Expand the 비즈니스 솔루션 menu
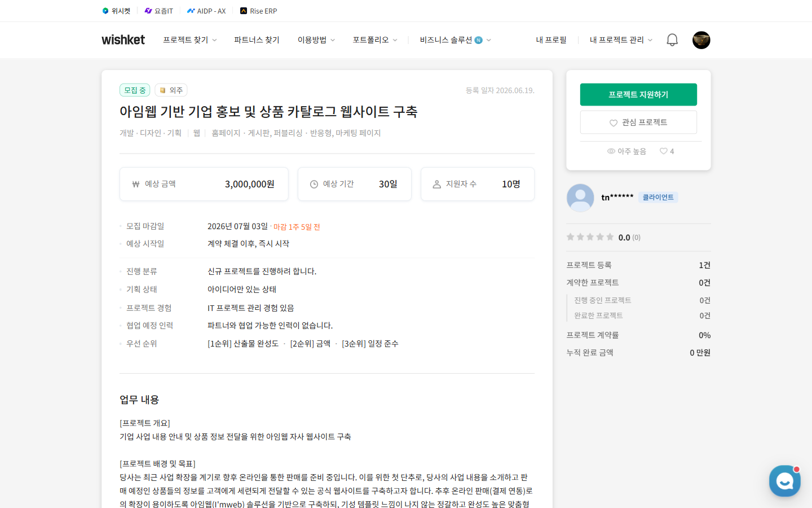 pyautogui.click(x=456, y=40)
